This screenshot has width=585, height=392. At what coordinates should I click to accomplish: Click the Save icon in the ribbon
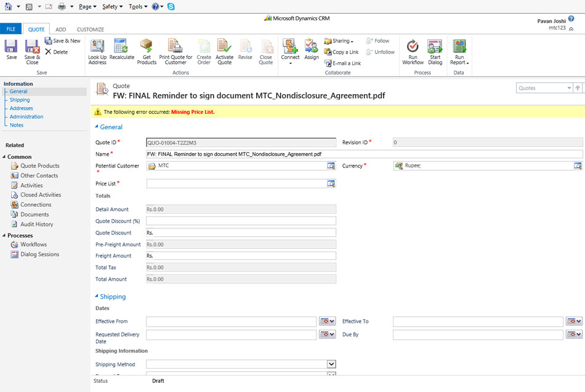click(11, 47)
